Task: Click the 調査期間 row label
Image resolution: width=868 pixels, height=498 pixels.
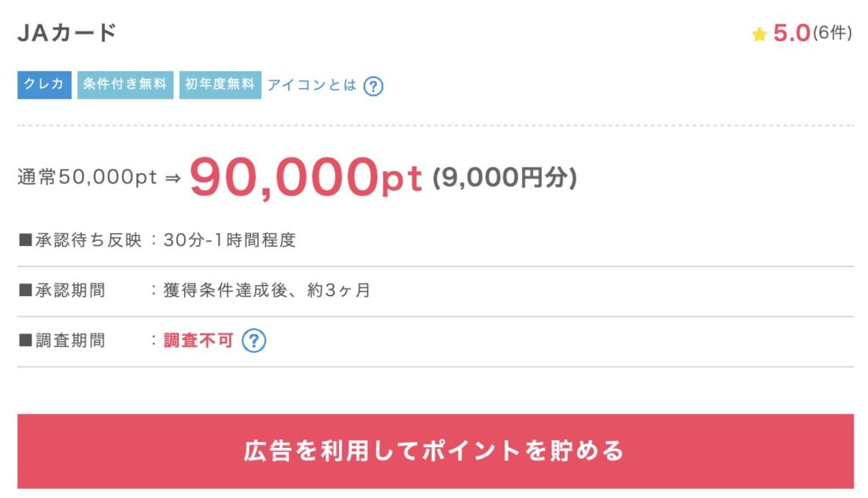Action: [x=62, y=341]
